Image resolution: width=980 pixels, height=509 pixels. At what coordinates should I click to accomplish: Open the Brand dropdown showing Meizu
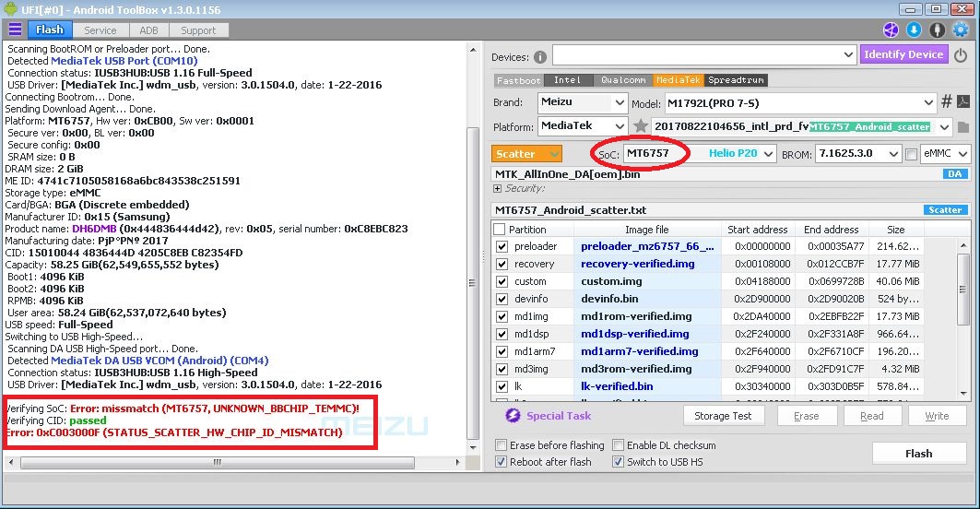pos(619,102)
